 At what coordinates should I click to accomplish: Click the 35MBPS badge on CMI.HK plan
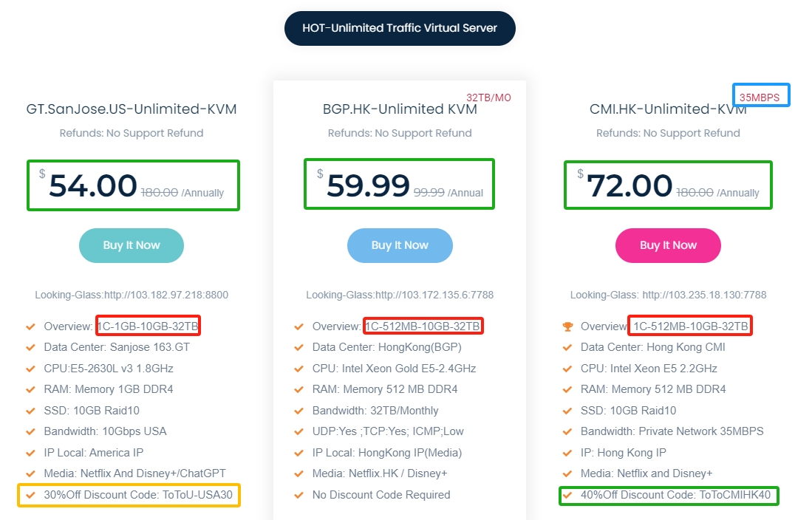click(760, 97)
